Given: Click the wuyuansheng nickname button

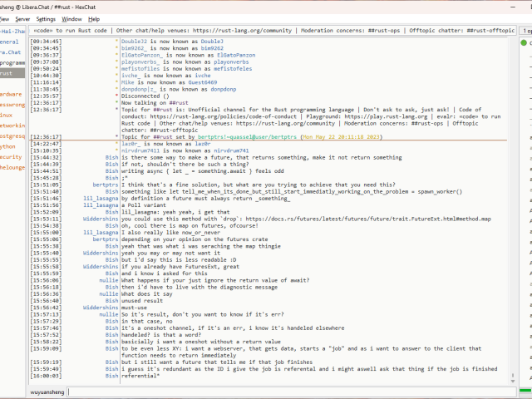Looking at the screenshot, I should [34, 390].
